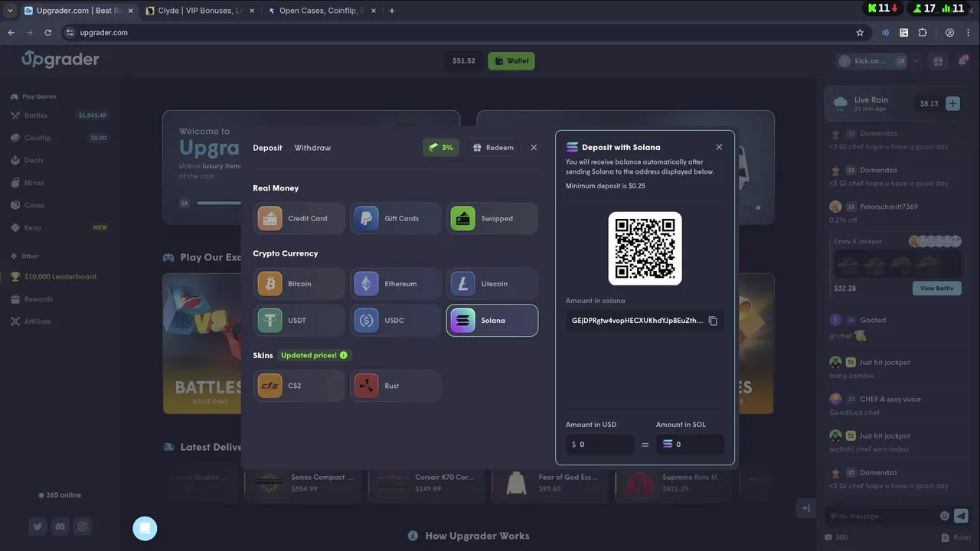Image resolution: width=980 pixels, height=551 pixels.
Task: Open the Chrome profile icon
Action: click(949, 33)
